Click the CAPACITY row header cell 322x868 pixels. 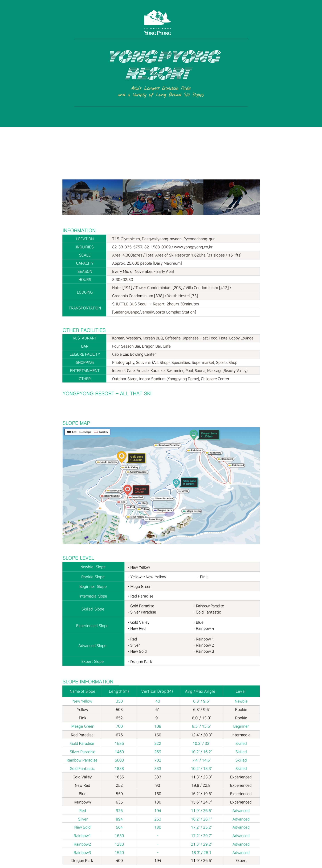[84, 263]
